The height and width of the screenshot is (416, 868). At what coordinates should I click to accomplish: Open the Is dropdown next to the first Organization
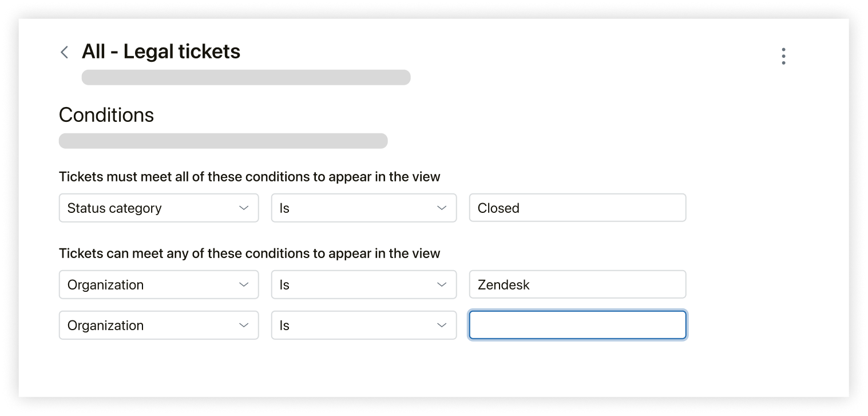point(364,284)
